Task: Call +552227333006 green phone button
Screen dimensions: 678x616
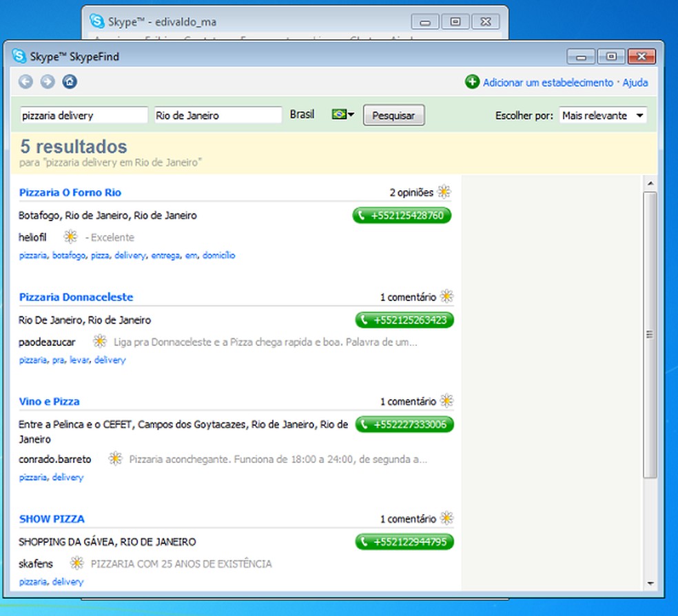Action: 404,424
